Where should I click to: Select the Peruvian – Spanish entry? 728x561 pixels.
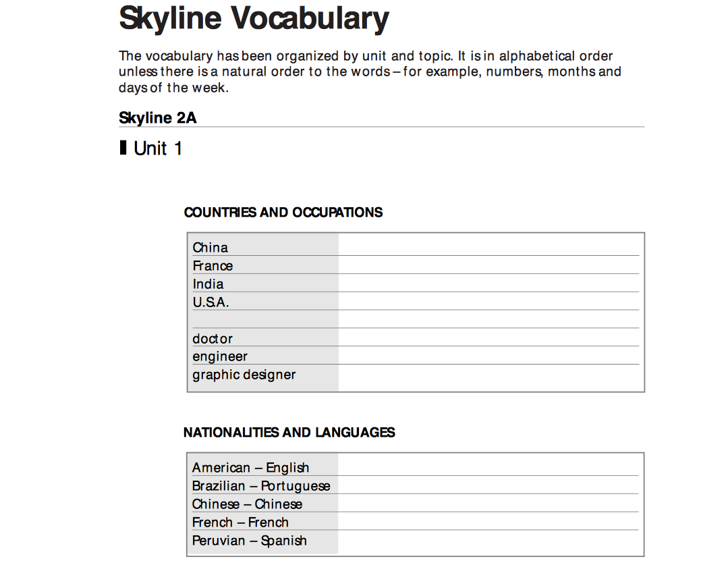pos(249,540)
